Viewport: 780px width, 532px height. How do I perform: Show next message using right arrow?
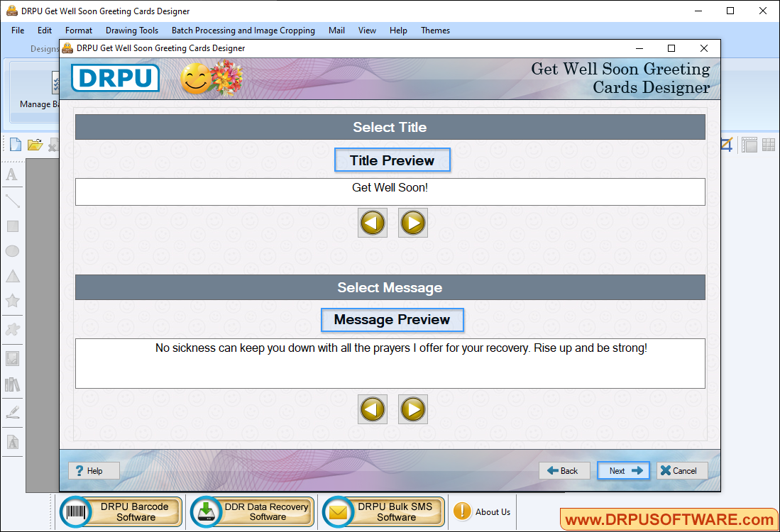point(412,409)
